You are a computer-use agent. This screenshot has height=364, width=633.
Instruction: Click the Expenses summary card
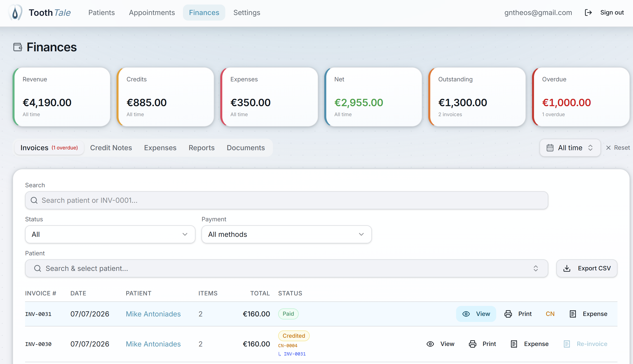click(269, 97)
